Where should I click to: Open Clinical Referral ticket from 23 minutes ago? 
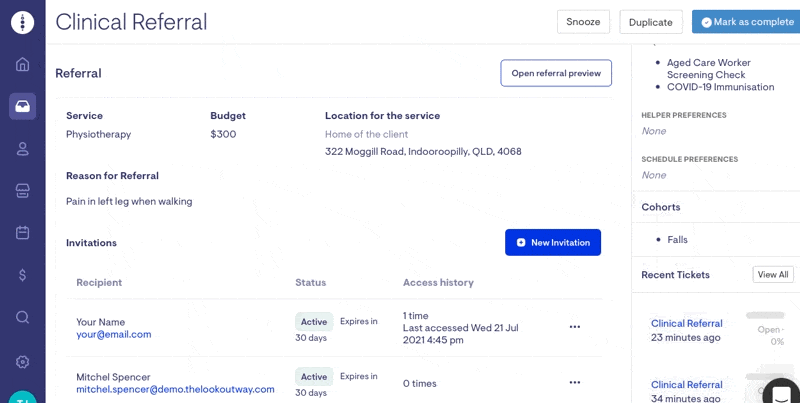click(686, 323)
